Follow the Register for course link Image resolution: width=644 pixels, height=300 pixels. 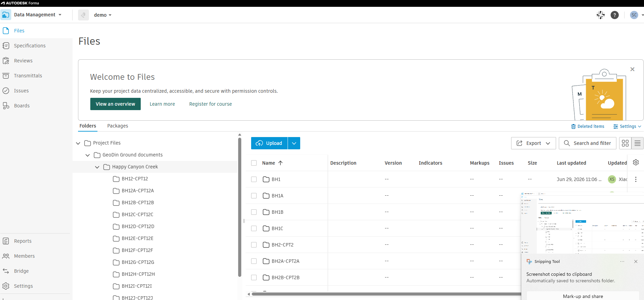tap(211, 104)
